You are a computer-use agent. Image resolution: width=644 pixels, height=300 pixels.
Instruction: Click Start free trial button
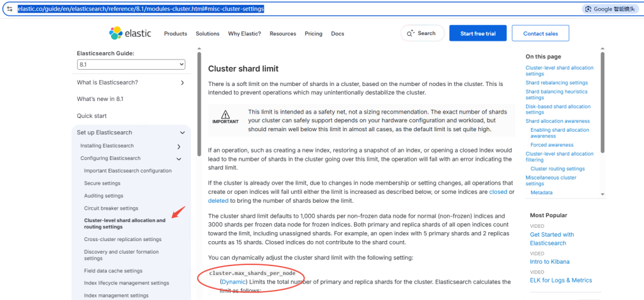tap(478, 33)
